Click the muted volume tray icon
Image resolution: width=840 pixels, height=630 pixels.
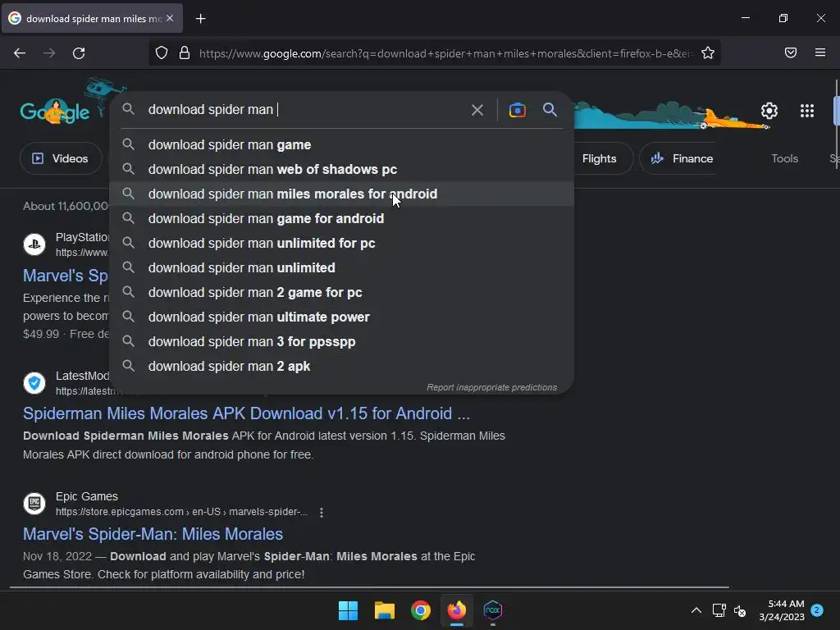(740, 610)
